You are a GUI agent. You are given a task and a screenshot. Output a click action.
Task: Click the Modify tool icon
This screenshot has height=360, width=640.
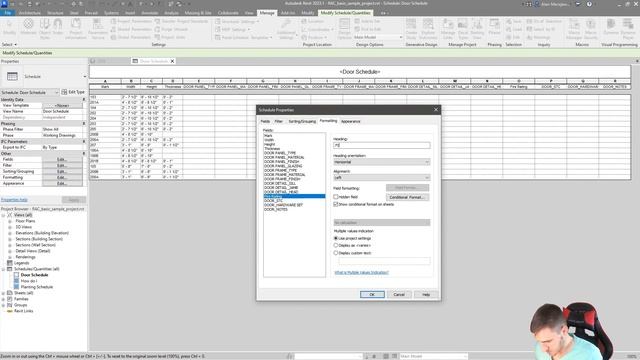[x=9, y=27]
